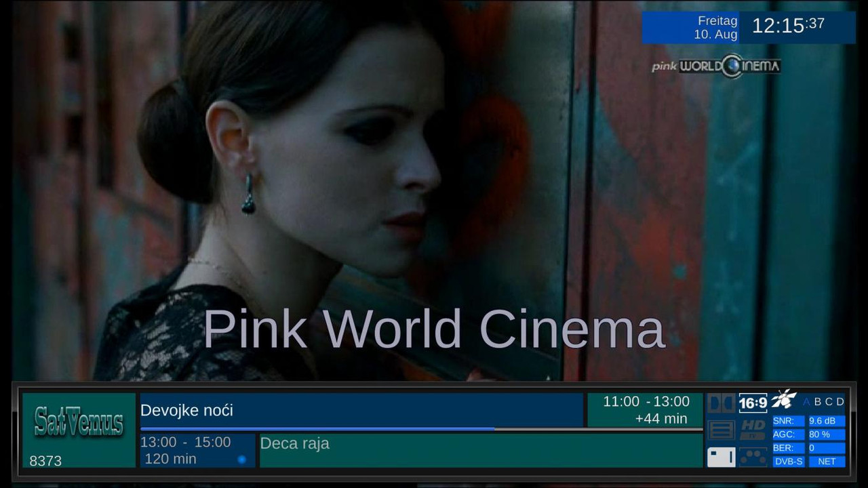Click the SatVenus provider logo

click(x=79, y=422)
